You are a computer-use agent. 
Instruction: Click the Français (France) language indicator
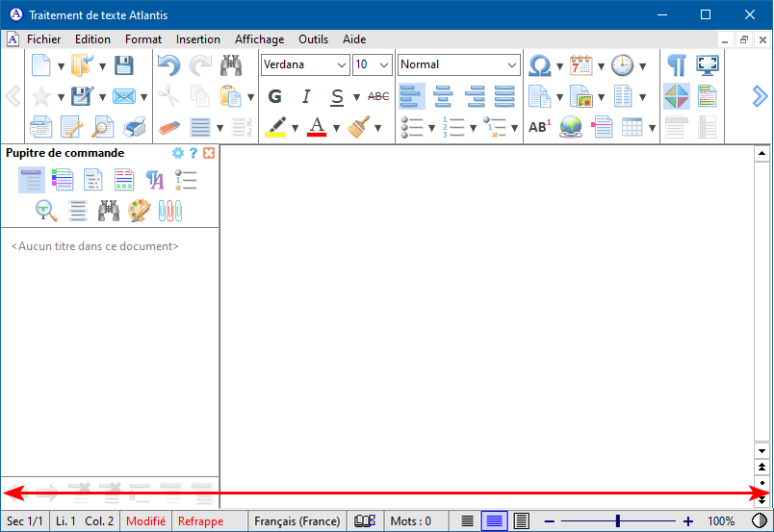point(297,521)
